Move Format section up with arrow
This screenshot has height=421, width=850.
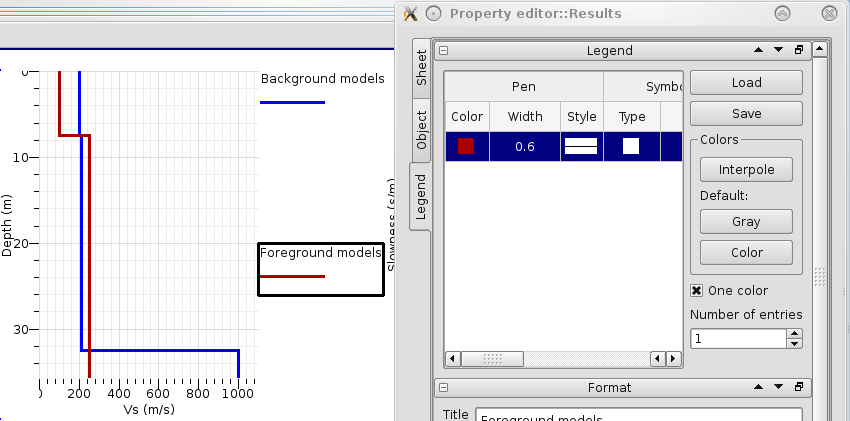pos(760,387)
